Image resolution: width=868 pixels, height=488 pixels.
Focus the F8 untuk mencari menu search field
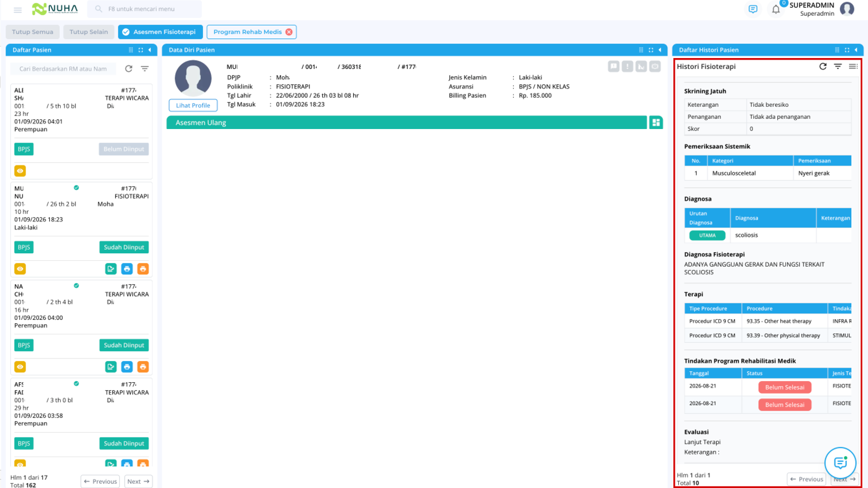pos(144,9)
